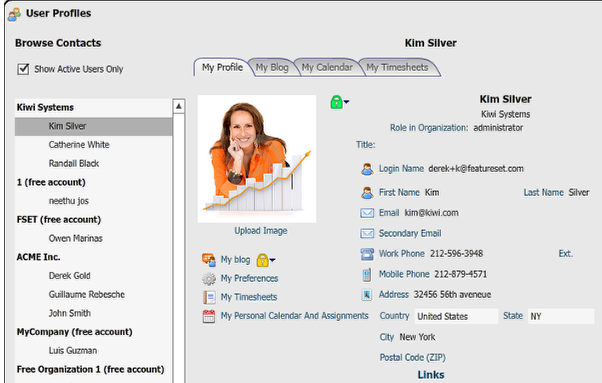The width and height of the screenshot is (602, 383).
Task: Open the My blog lock dropdown arrow
Action: [x=272, y=260]
